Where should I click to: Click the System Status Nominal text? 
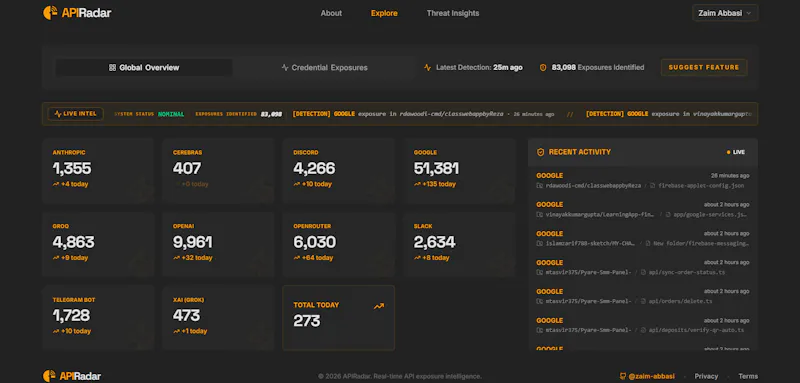point(149,114)
